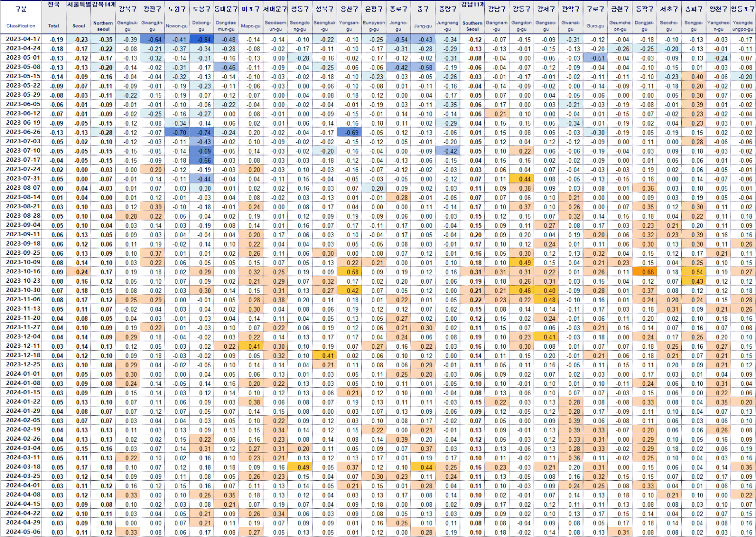Select Gwangjin-gu value -0.64 for 2023-04-17
This screenshot has width=756, height=537.
[152, 40]
